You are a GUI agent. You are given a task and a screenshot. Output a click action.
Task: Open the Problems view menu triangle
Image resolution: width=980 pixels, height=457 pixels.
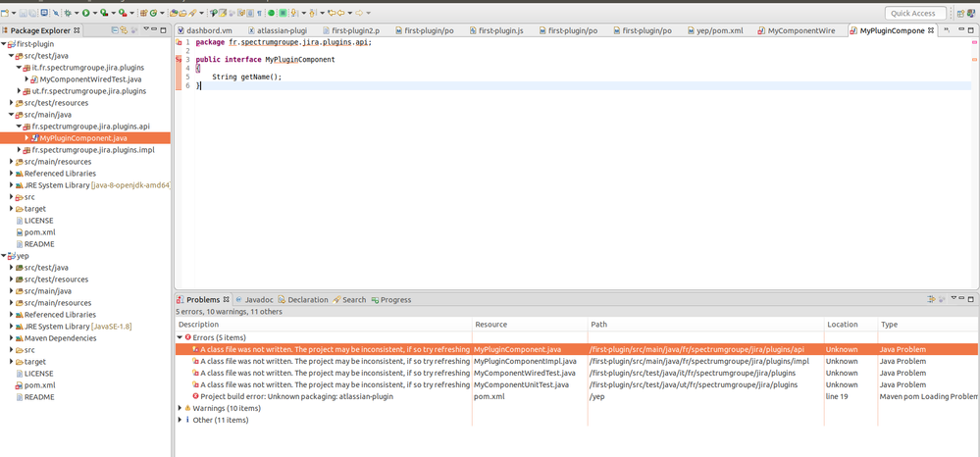pos(954,297)
